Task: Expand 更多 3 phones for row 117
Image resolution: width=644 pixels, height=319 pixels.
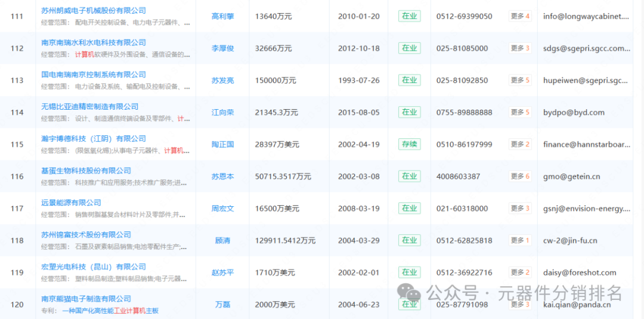Action: (x=520, y=209)
